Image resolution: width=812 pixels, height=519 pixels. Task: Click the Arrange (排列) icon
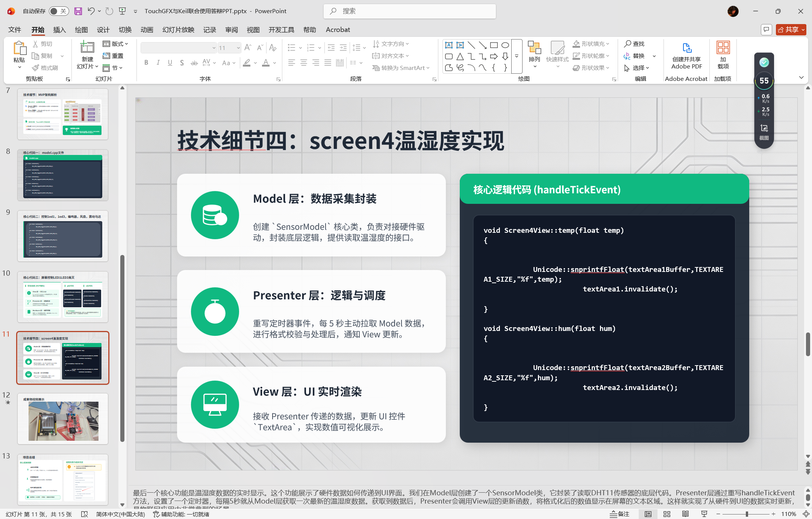click(534, 48)
